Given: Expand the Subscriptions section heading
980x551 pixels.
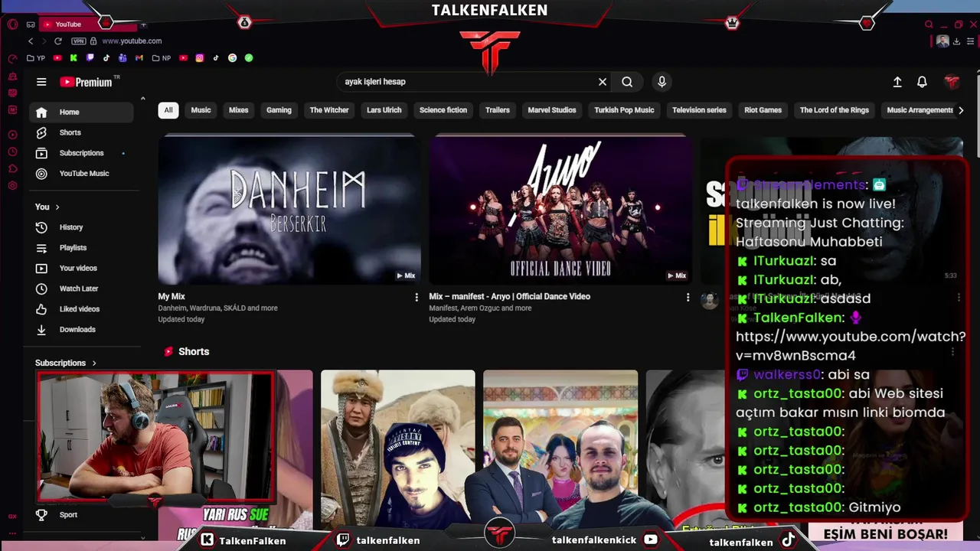Looking at the screenshot, I should [x=66, y=363].
